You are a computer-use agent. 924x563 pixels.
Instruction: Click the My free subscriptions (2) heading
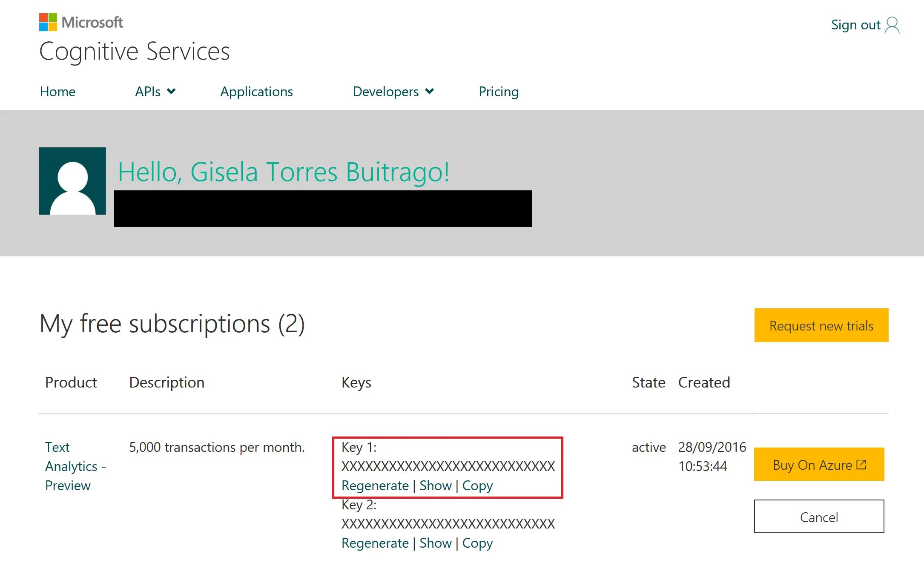point(172,324)
